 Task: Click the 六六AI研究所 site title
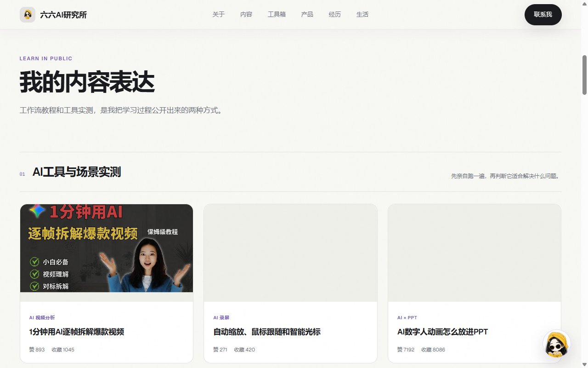point(63,15)
